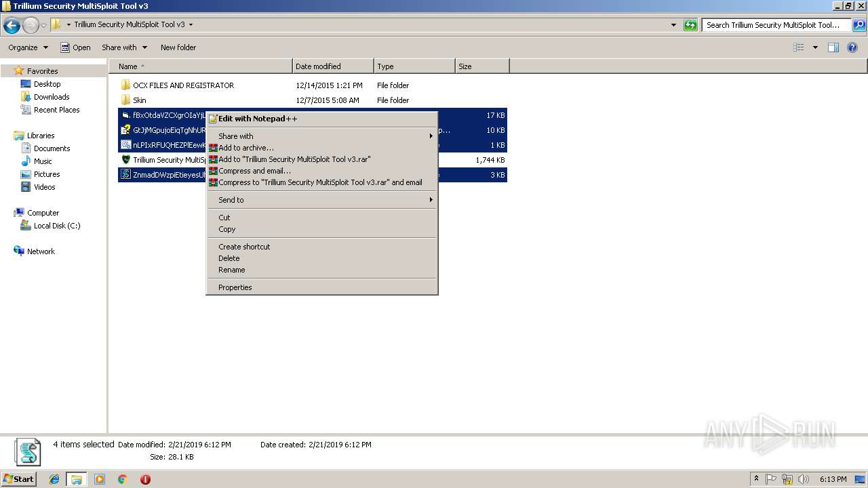Click Trillium Security MultiSploit Tool v3 breadcrumb
This screenshot has height=488, width=868.
tap(130, 24)
